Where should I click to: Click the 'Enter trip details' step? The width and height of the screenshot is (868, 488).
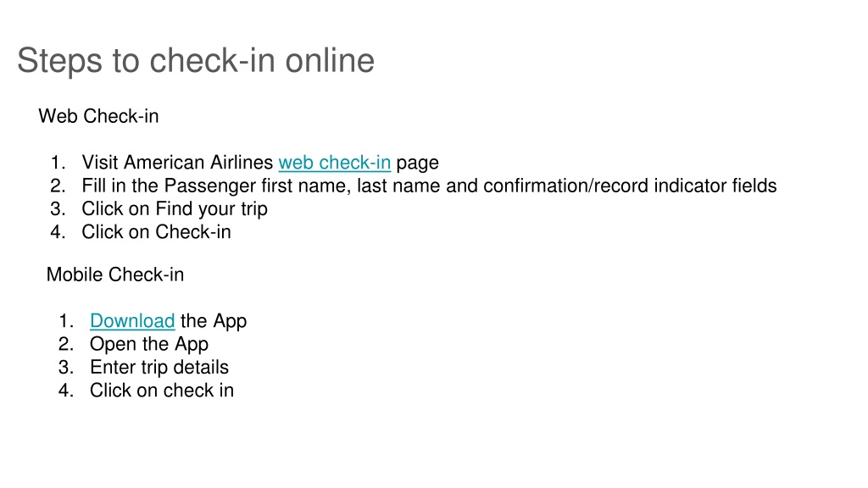pos(159,368)
